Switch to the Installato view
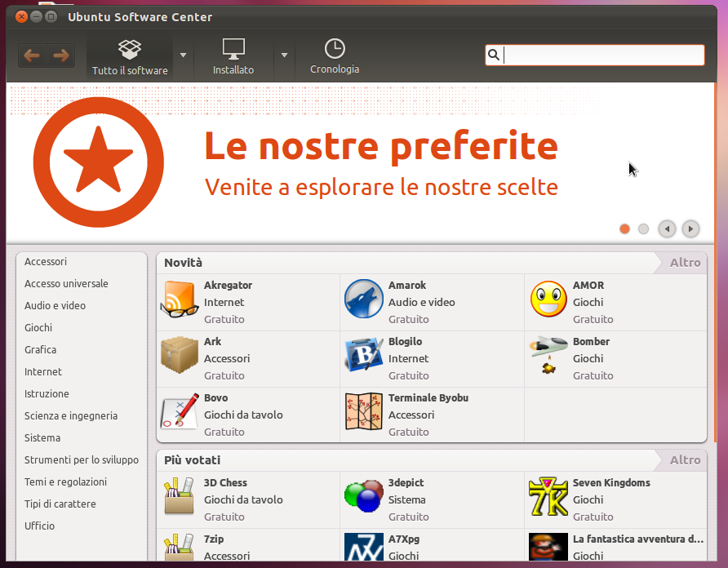 (233, 56)
